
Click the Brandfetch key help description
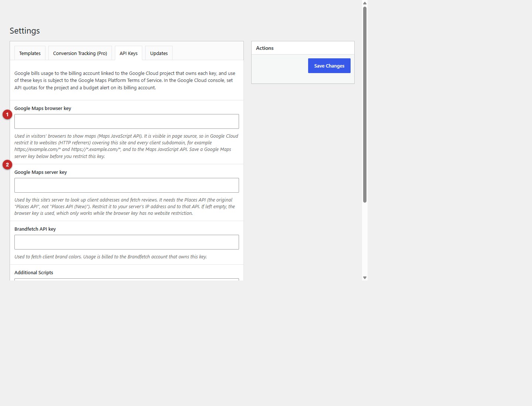(x=110, y=257)
